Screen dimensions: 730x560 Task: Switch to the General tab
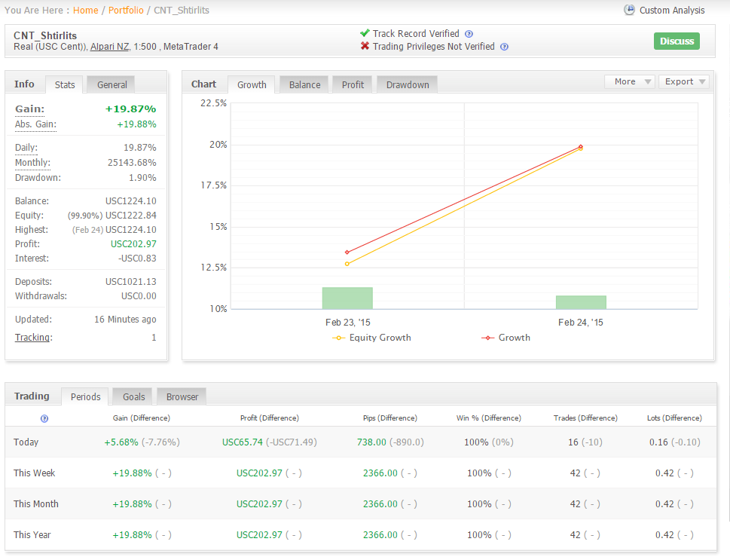pos(111,85)
